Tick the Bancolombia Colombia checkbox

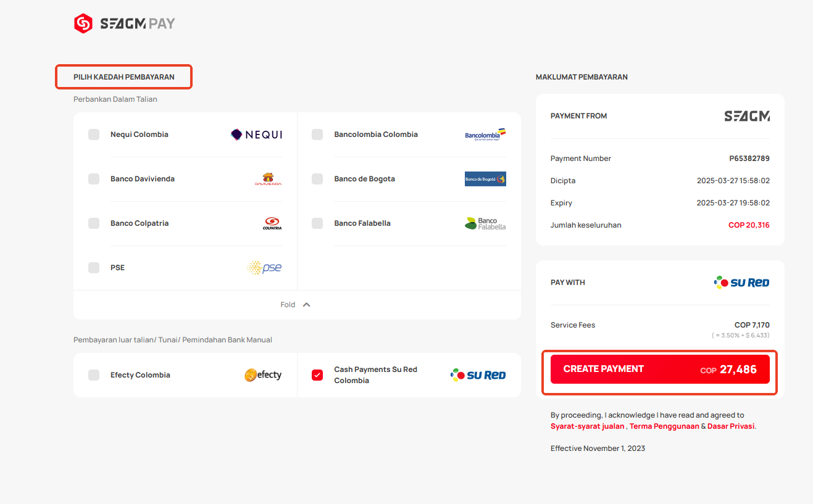click(317, 134)
